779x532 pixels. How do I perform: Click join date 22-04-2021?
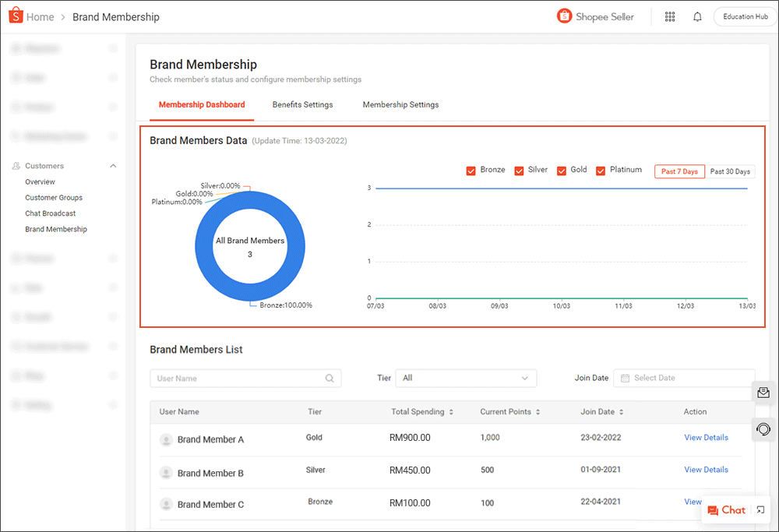click(601, 502)
